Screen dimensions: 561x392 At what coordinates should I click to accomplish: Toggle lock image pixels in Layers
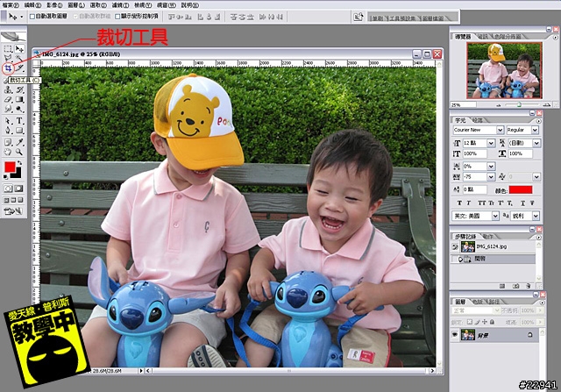pyautogui.click(x=477, y=322)
